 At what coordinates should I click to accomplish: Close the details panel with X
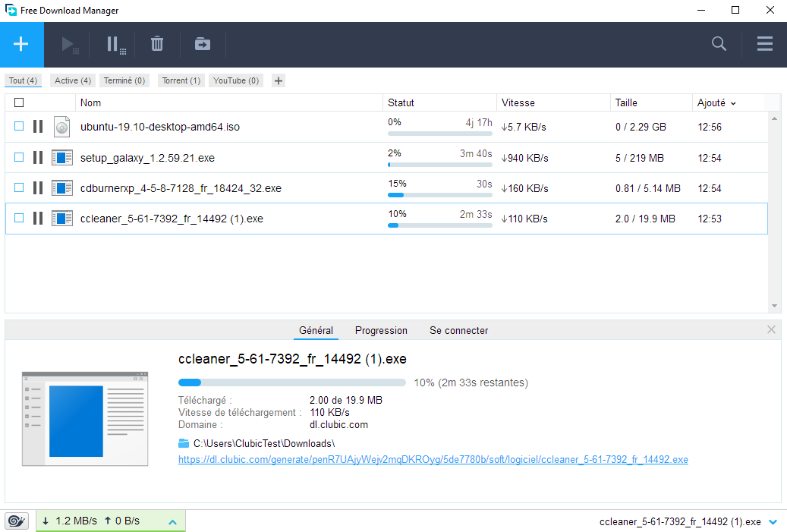pos(771,329)
